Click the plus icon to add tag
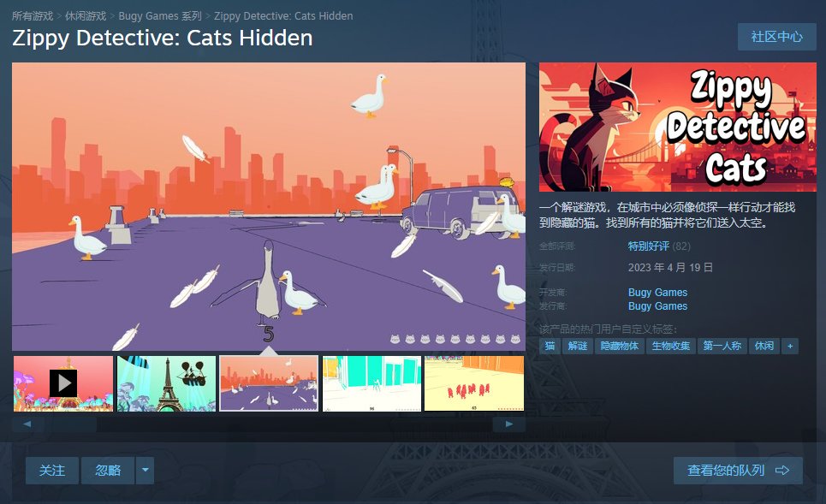 [790, 346]
